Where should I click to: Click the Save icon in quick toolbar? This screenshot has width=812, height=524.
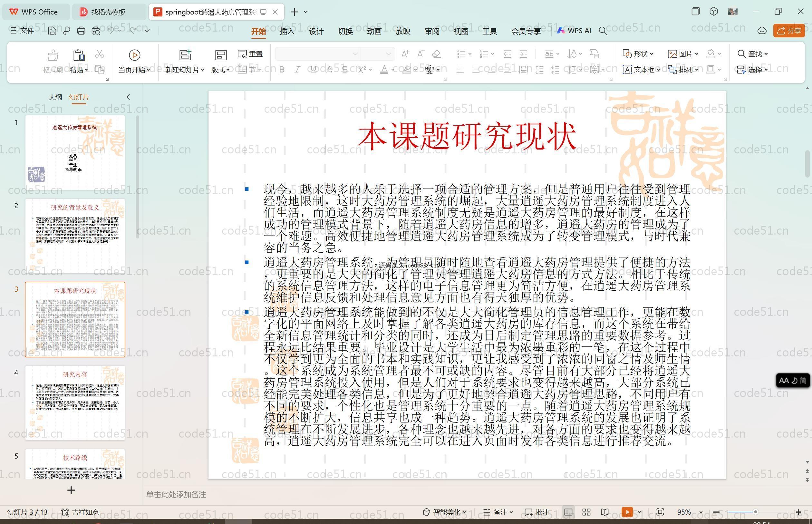click(52, 31)
